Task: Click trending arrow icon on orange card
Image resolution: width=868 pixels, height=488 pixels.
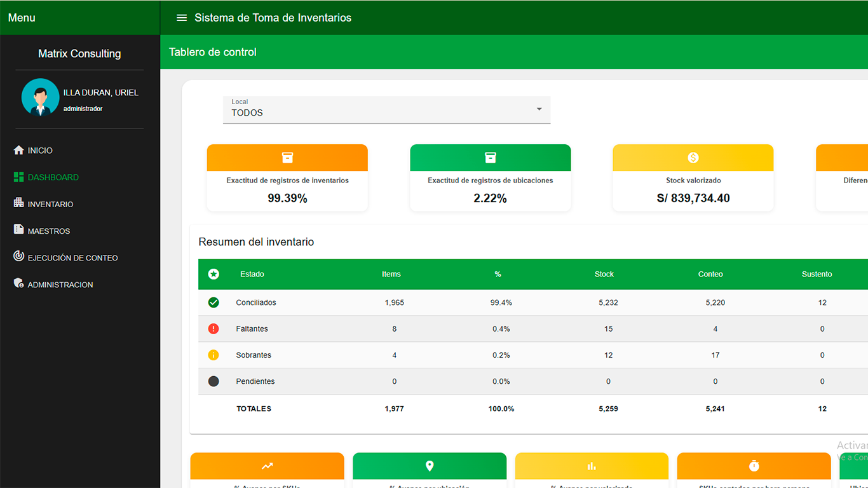Action: click(267, 466)
